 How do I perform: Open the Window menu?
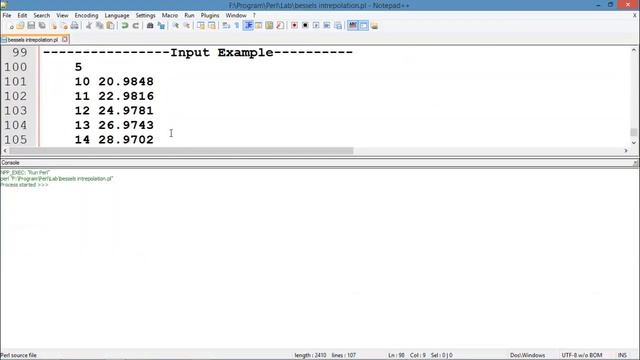click(x=236, y=15)
